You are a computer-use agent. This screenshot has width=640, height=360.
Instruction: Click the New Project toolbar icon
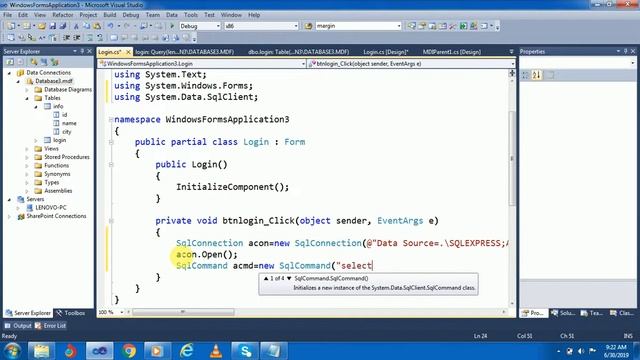click(x=10, y=26)
